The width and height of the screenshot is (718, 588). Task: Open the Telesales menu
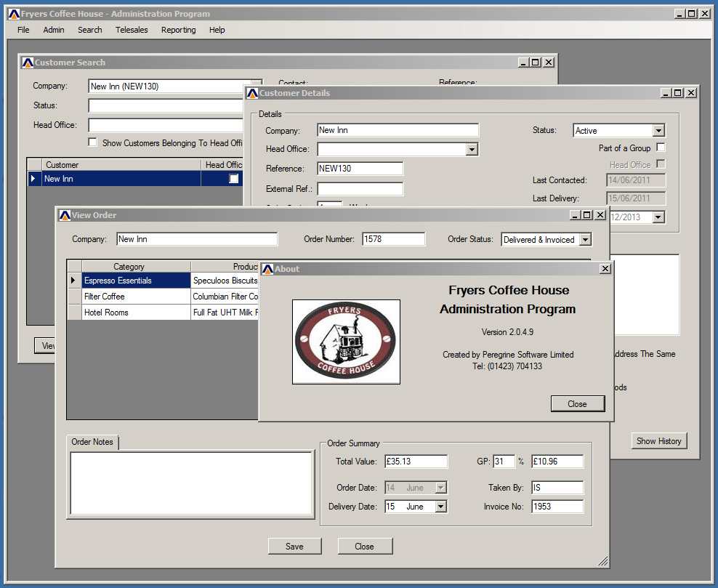click(132, 30)
